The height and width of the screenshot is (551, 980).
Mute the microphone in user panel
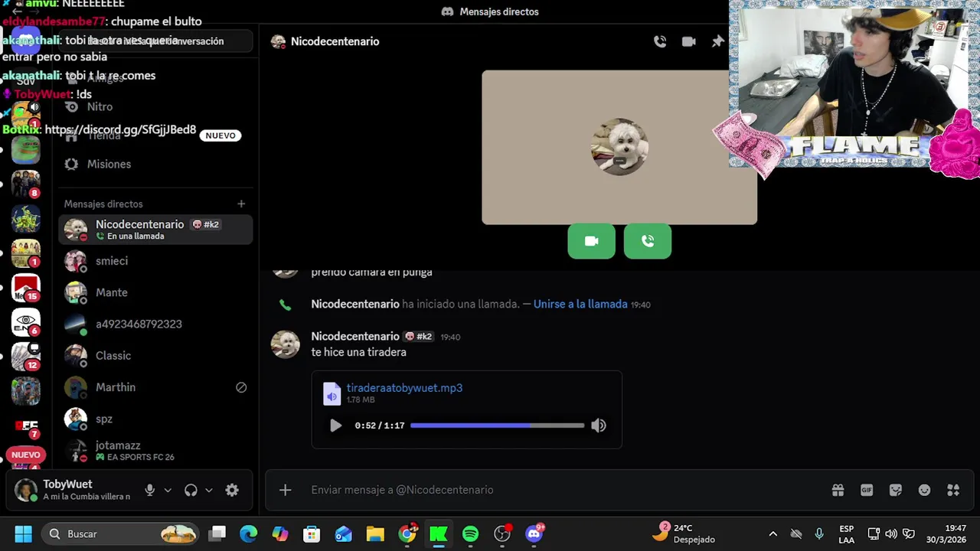tap(150, 491)
